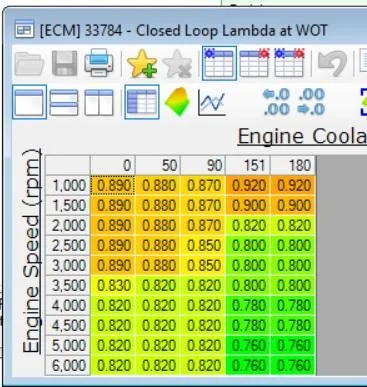The width and height of the screenshot is (367, 387).
Task: Select the 180 coolant column header
Action: [x=293, y=165]
